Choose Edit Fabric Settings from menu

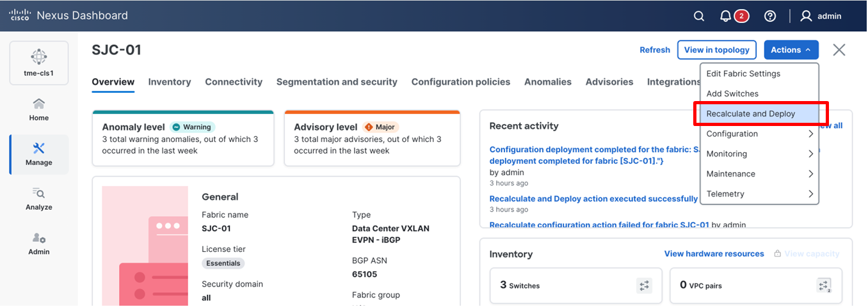[x=743, y=74]
